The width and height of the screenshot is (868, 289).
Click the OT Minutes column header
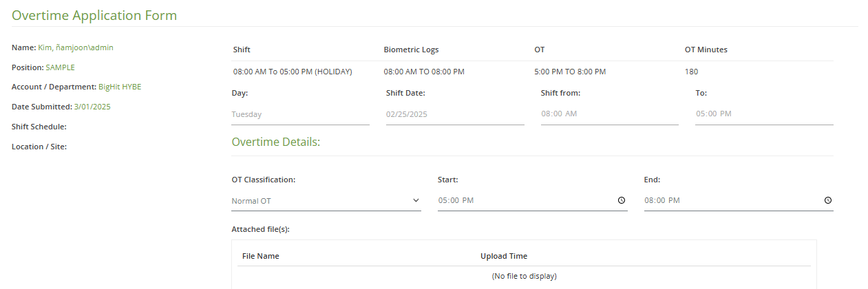pyautogui.click(x=706, y=50)
